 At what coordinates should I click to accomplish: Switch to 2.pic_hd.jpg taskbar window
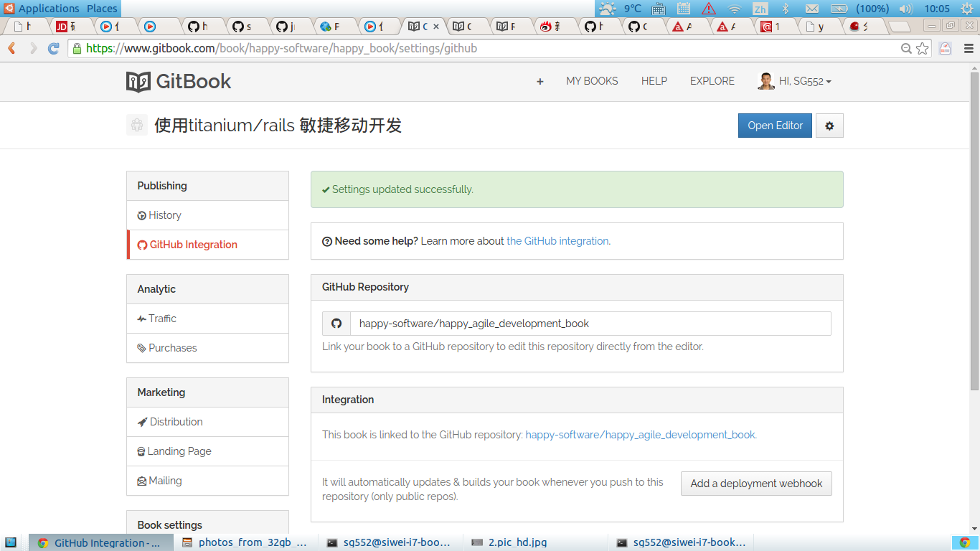[x=534, y=542]
